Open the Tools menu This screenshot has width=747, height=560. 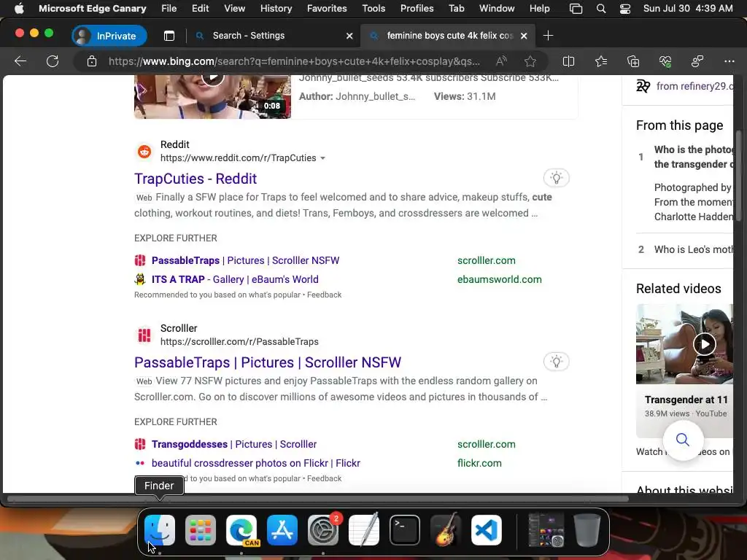pyautogui.click(x=373, y=8)
